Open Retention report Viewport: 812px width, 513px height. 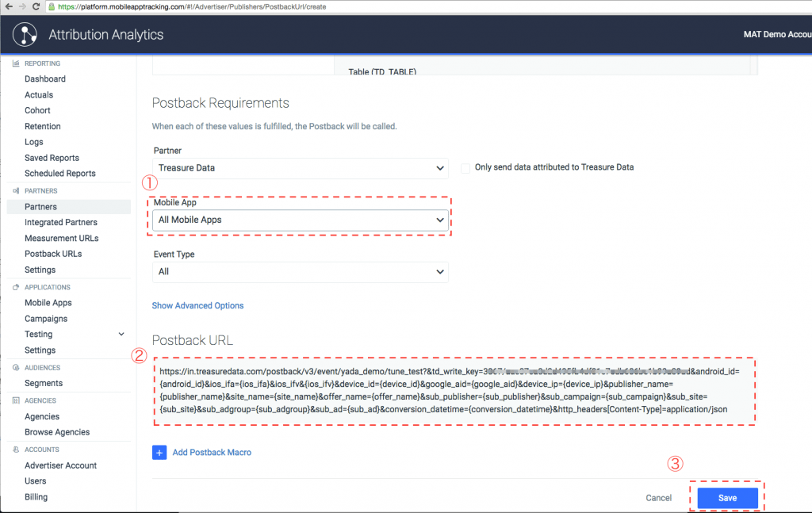[43, 126]
